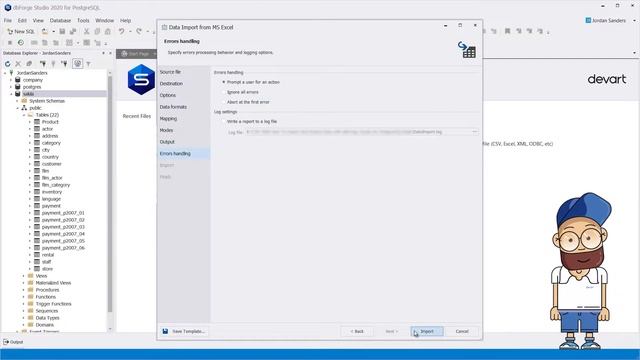Open the Edit menu
The image size is (640, 360).
[22, 20]
